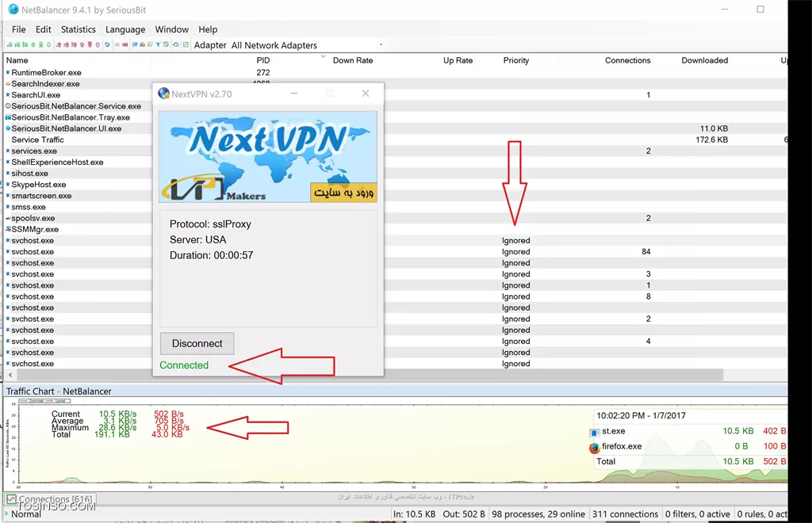
Task: Click the blue flag toolbar icon before funnel
Action: tap(135, 44)
